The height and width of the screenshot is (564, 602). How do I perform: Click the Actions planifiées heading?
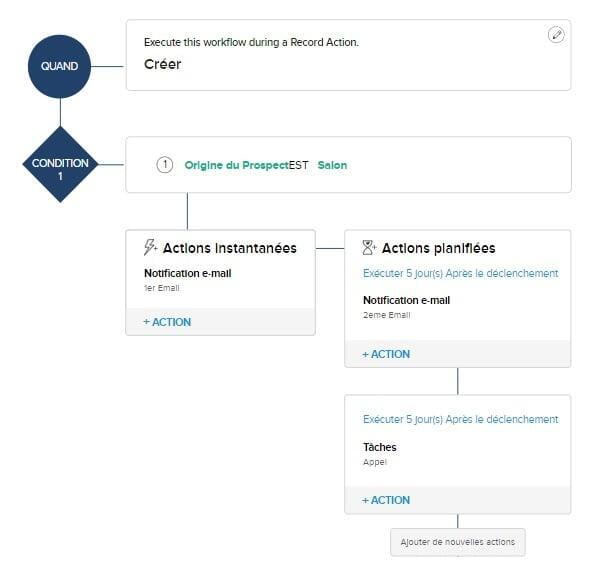pos(438,248)
